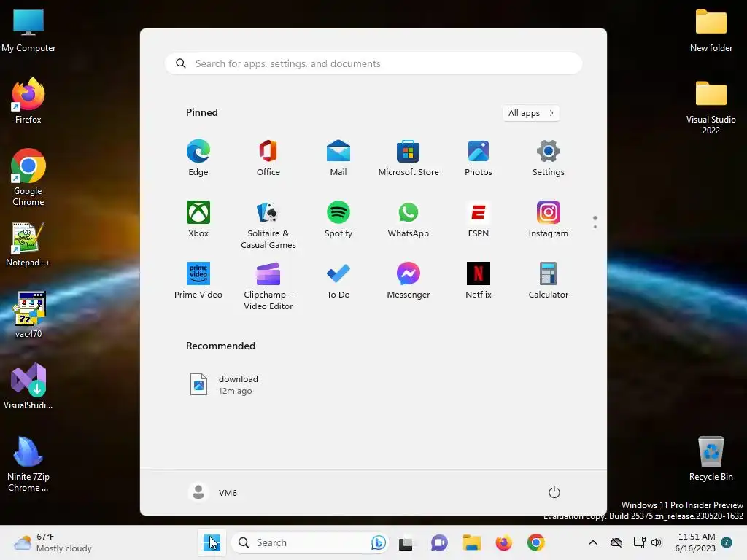Select the Recycle Bin icon
747x560 pixels.
tap(711, 459)
